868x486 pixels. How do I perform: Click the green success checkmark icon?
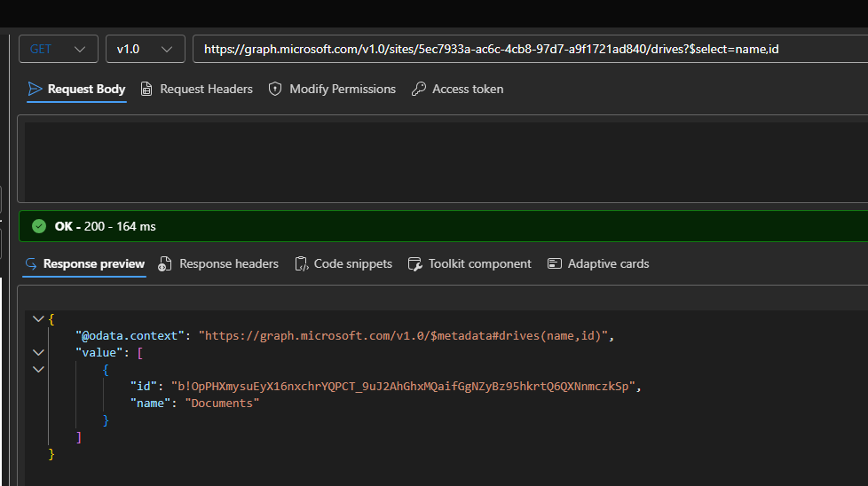(39, 226)
